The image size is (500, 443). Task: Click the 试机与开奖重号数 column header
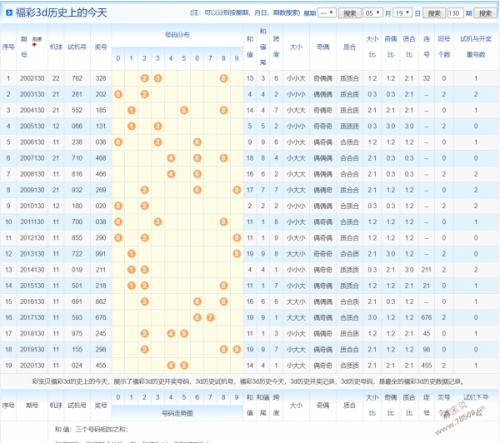click(476, 47)
